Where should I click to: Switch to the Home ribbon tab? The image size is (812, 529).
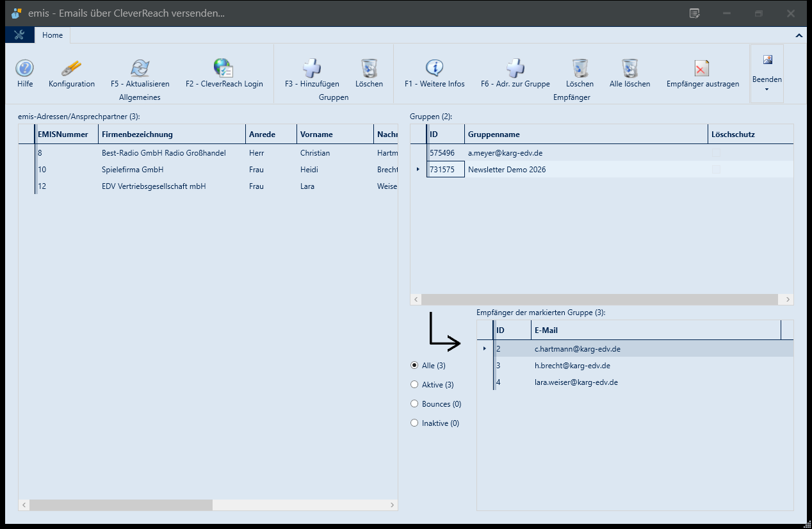[x=53, y=35]
